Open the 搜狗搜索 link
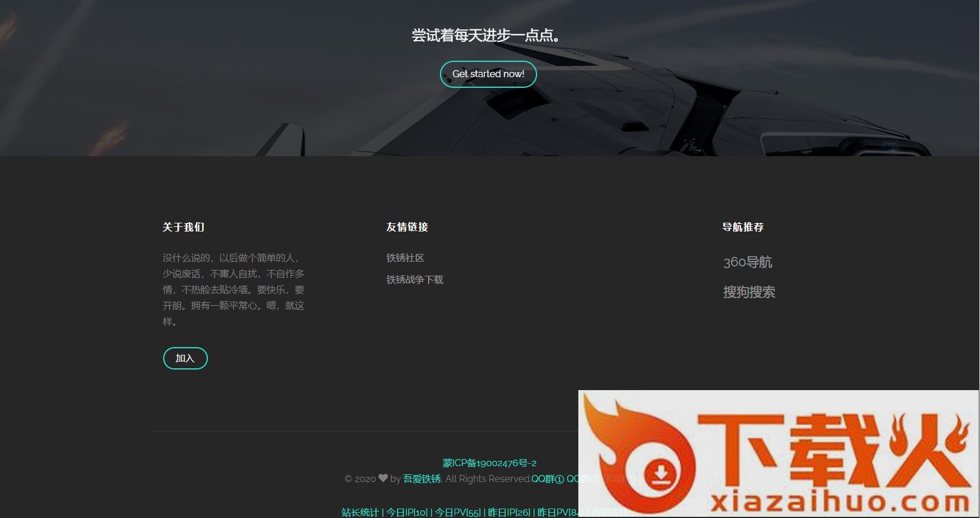The height and width of the screenshot is (518, 980). point(749,292)
